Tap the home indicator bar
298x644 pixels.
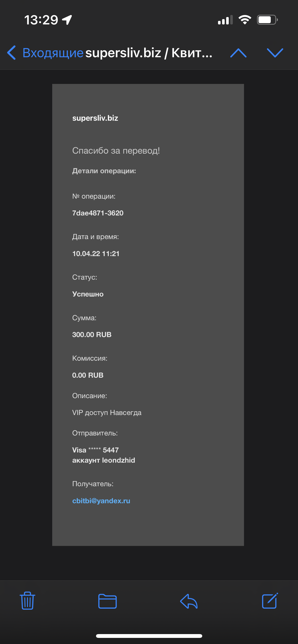(149, 636)
